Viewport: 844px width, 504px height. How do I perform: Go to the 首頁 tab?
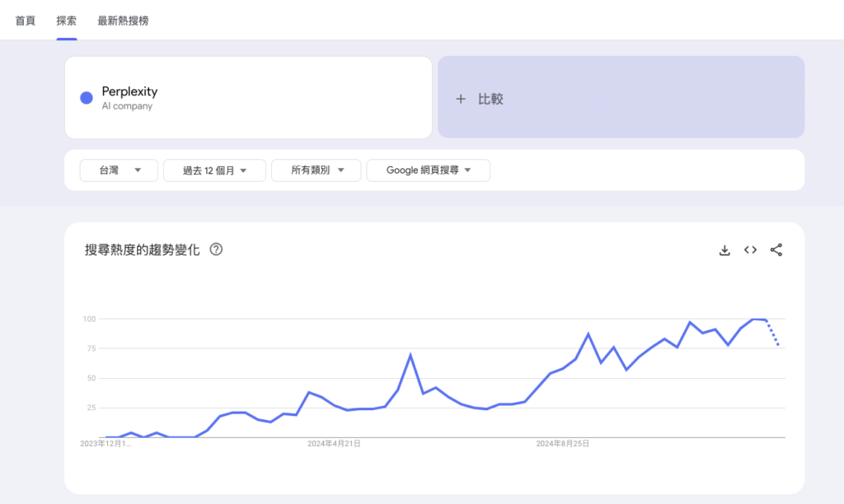[26, 21]
